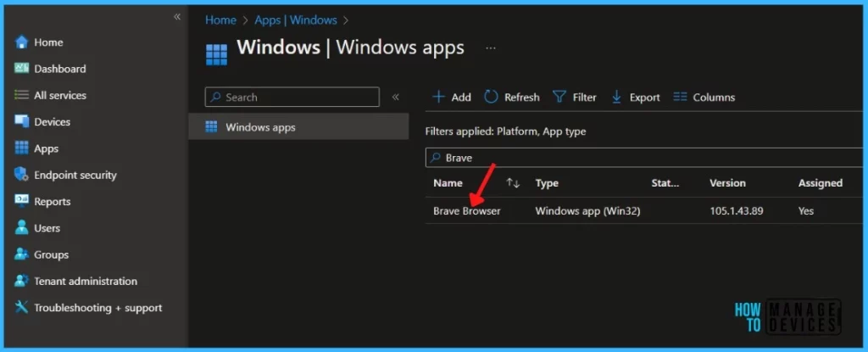Click the Version column header
The width and height of the screenshot is (868, 352).
(727, 183)
